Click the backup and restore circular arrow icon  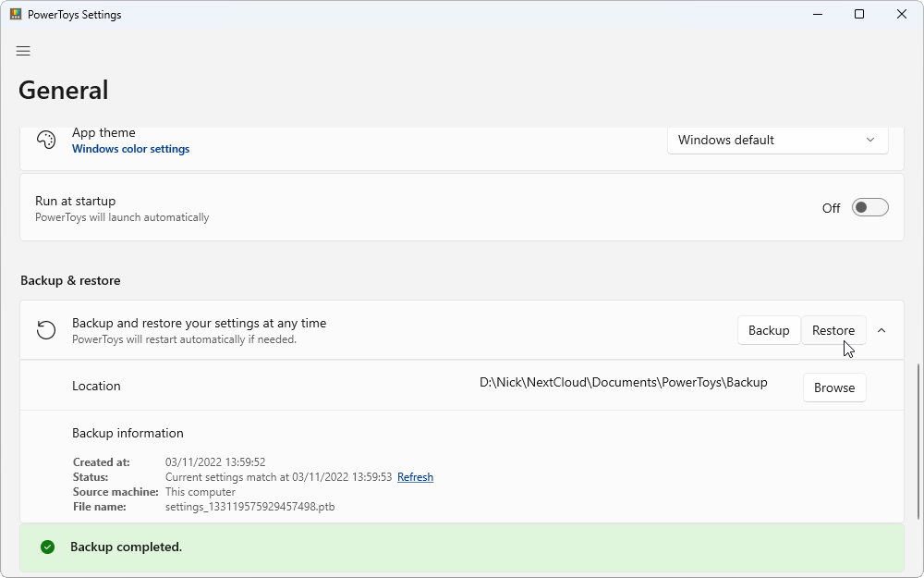coord(46,330)
